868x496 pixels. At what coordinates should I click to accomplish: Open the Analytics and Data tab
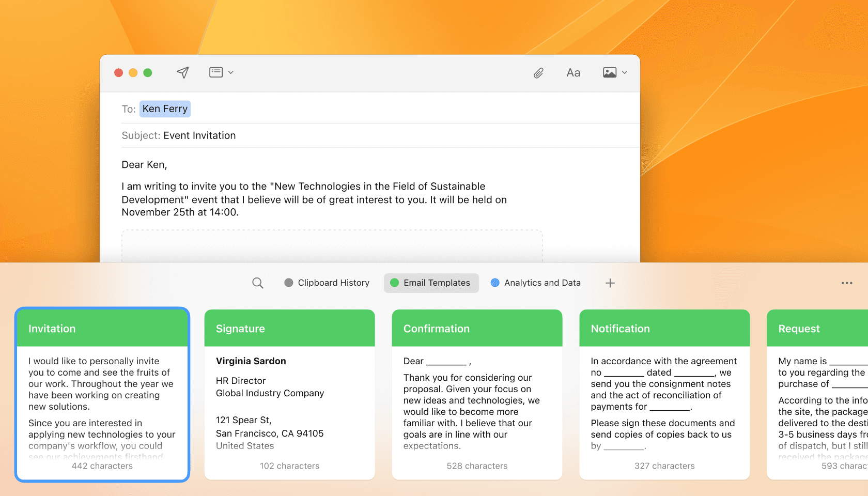(x=536, y=283)
